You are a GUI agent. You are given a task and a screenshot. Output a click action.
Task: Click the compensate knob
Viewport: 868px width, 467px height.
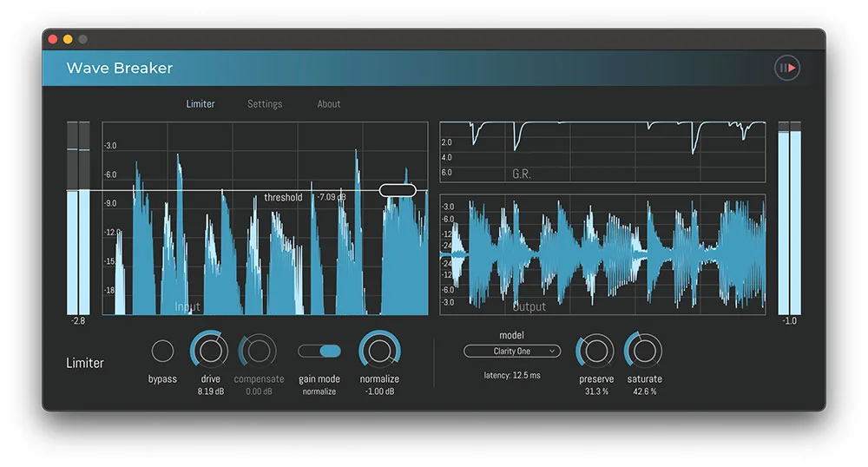258,351
